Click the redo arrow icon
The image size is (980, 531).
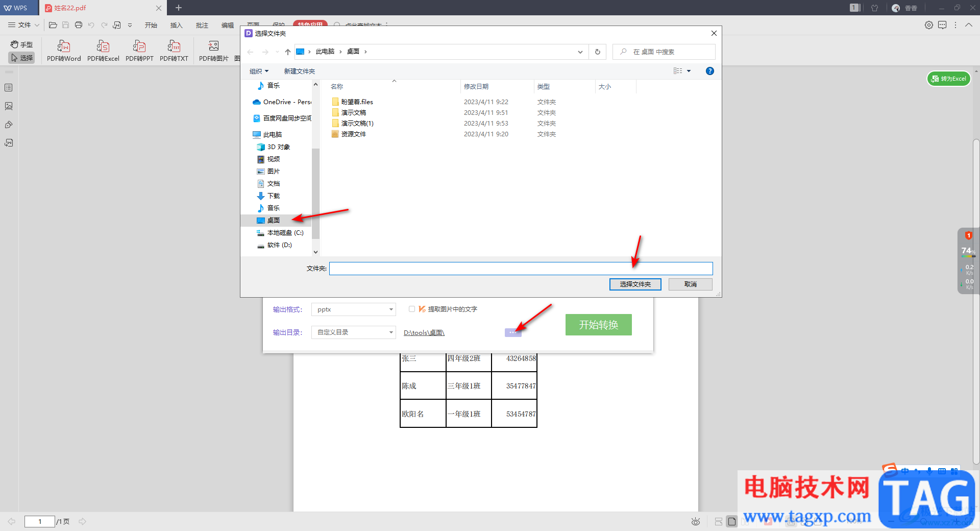click(104, 25)
